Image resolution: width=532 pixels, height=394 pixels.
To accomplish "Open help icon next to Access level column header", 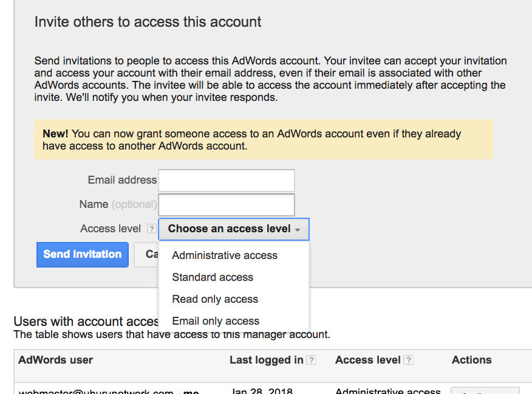I will (409, 360).
